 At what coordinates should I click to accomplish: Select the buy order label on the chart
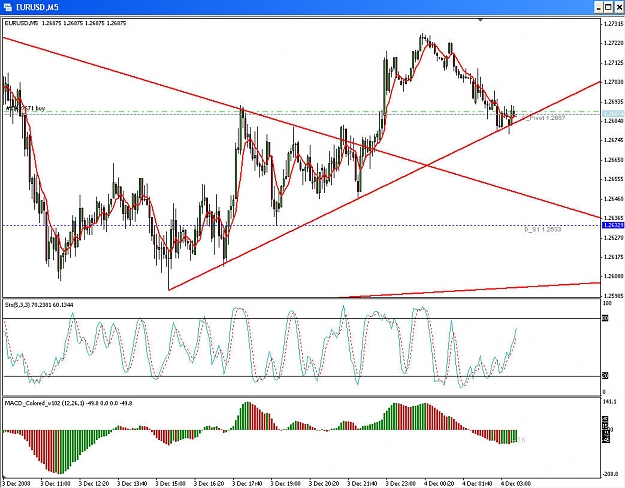pyautogui.click(x=26, y=108)
